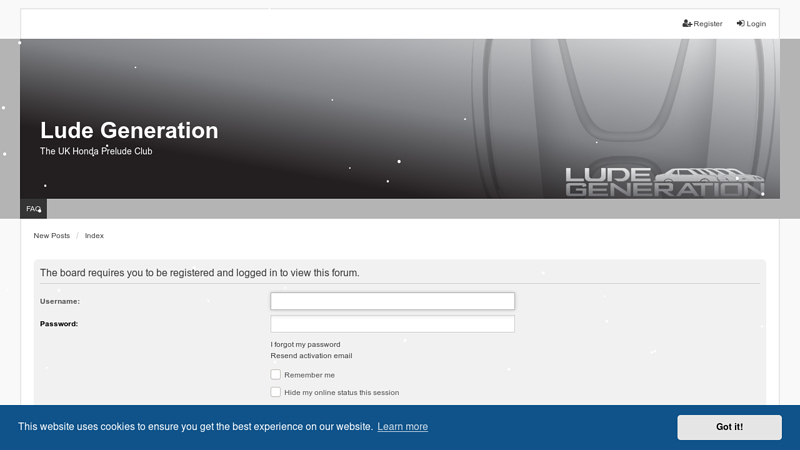The width and height of the screenshot is (800, 450).
Task: Focus the Password input field
Action: point(392,324)
